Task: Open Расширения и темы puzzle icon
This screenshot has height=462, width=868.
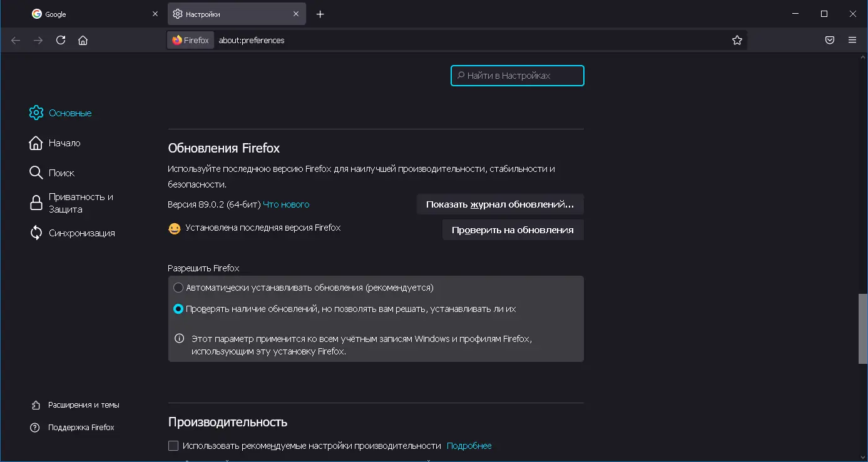Action: (x=36, y=405)
